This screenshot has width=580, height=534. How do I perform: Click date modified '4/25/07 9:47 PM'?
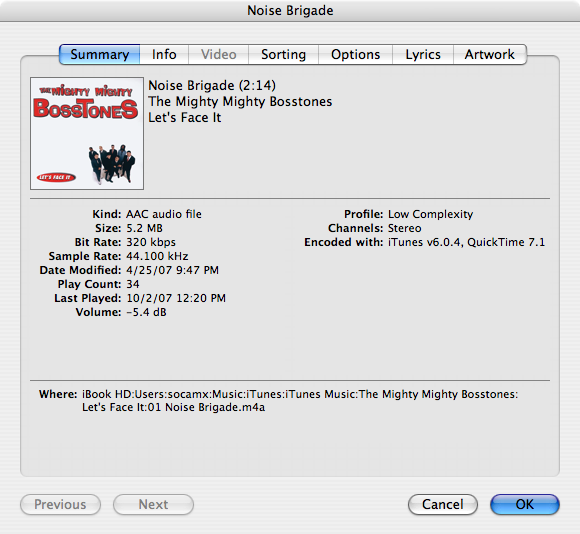(x=172, y=270)
